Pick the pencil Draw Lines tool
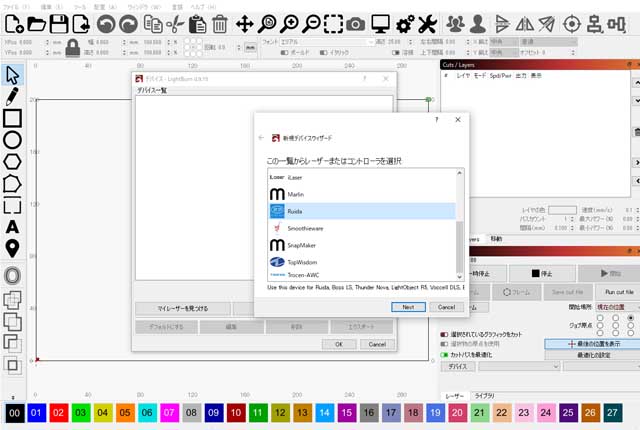This screenshot has width=640, height=430. pos(12,96)
